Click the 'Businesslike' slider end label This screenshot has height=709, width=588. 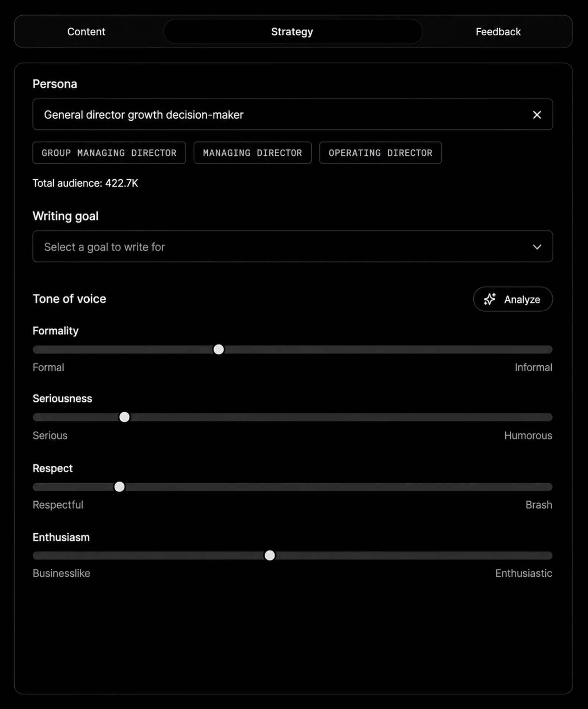[61, 573]
